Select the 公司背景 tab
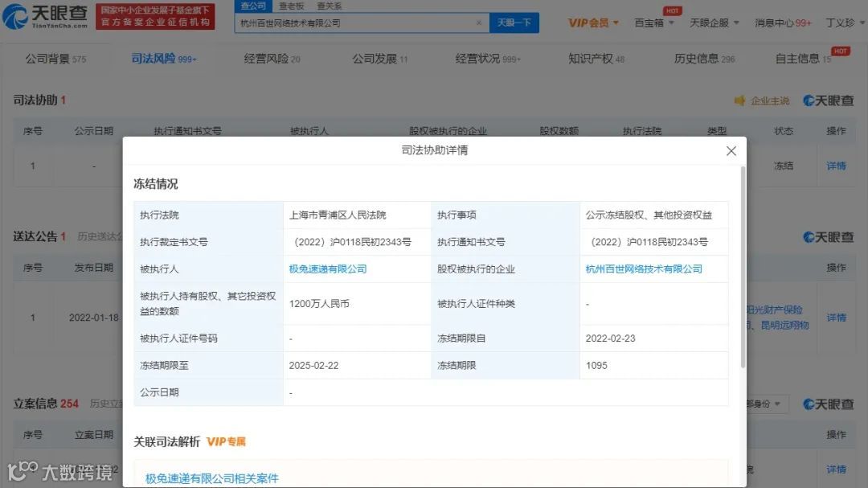 click(x=55, y=58)
